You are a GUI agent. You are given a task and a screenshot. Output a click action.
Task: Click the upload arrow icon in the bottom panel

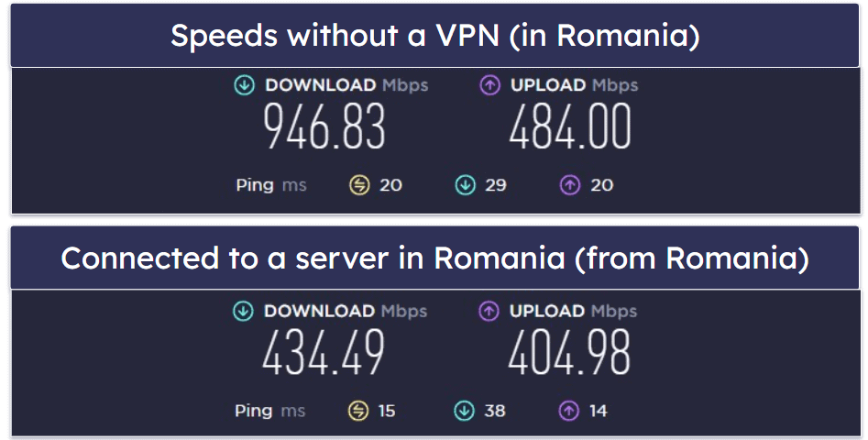click(489, 311)
